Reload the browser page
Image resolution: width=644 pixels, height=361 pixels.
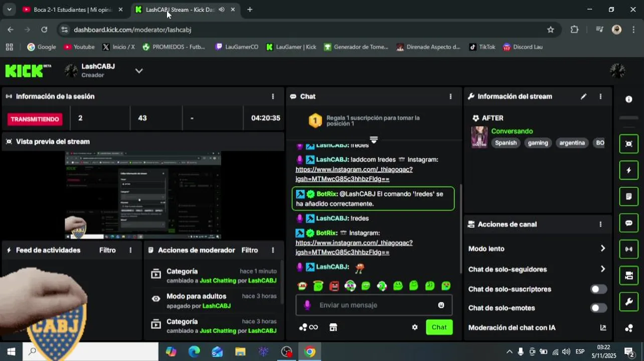tap(44, 30)
